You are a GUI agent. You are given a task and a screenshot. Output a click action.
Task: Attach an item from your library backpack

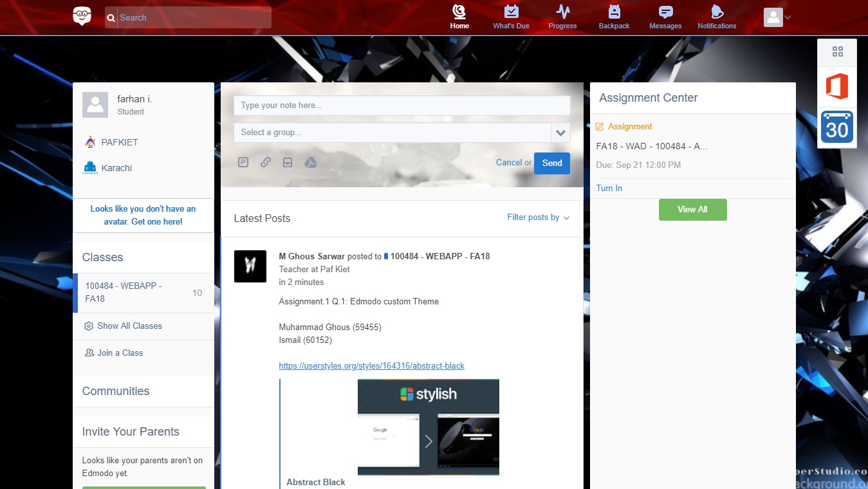click(288, 162)
